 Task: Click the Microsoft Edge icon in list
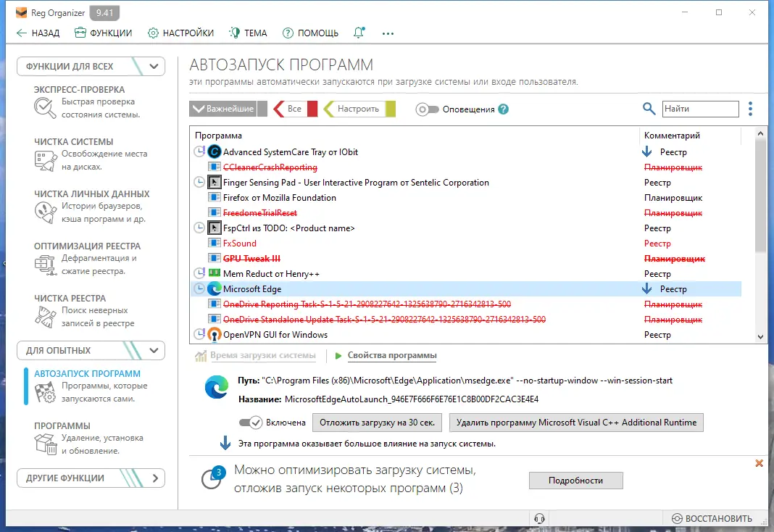coord(215,288)
